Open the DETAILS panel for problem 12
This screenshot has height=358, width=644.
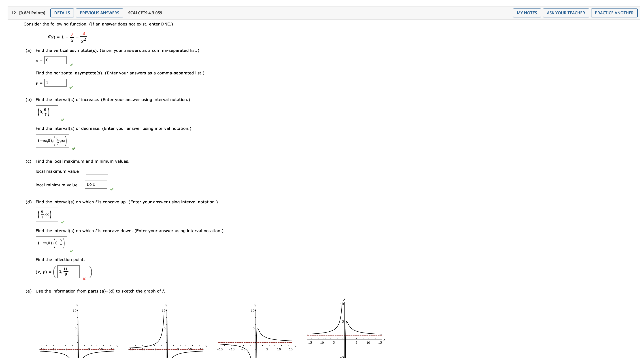pos(62,13)
